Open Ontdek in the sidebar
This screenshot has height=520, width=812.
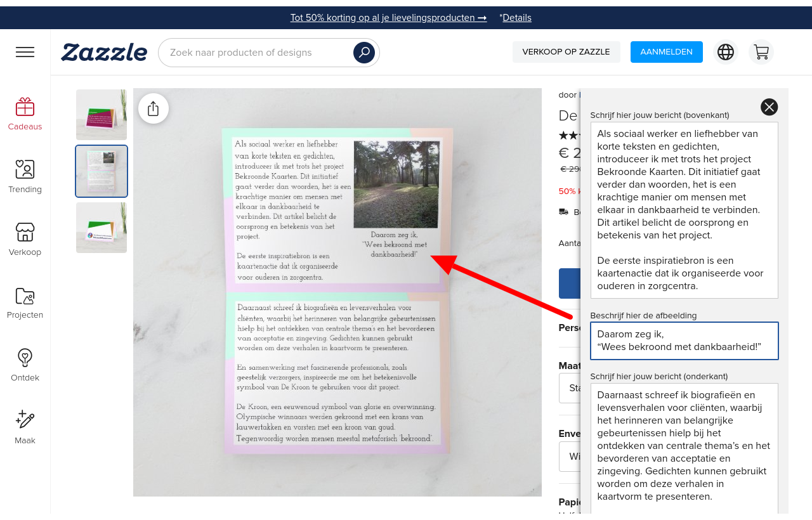(x=25, y=365)
